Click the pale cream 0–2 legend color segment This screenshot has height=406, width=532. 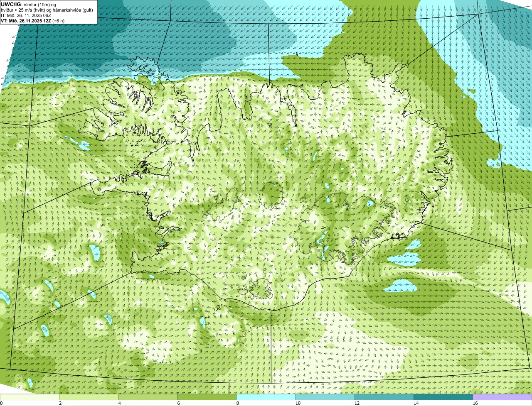pos(30,397)
